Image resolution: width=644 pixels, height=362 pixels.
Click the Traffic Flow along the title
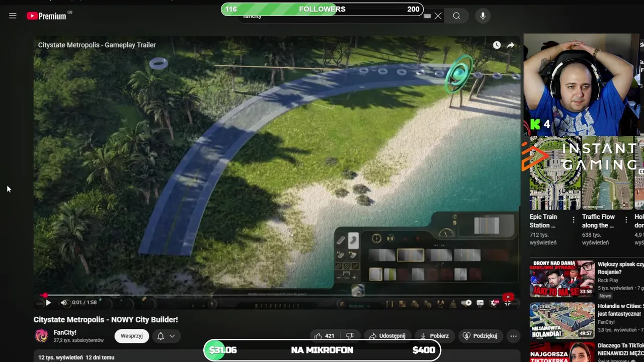598,221
